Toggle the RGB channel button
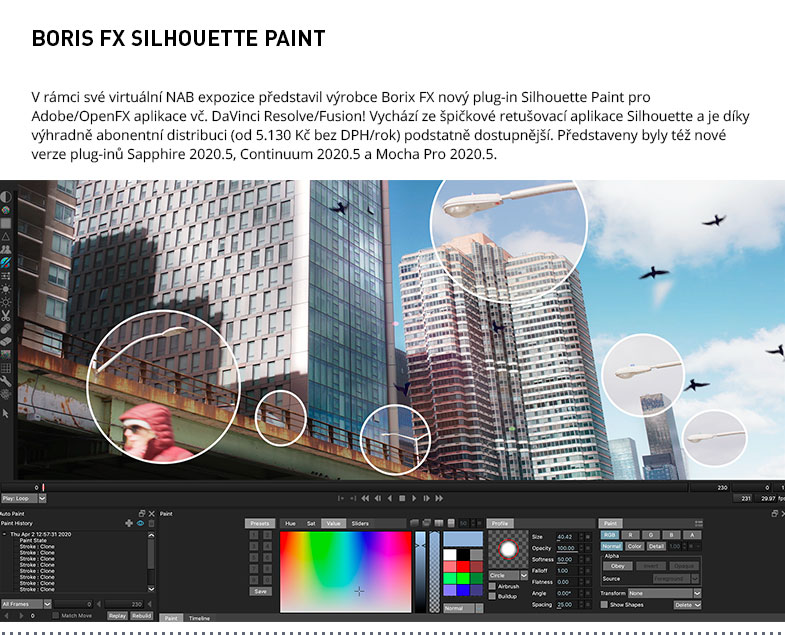785x635 pixels. pos(610,535)
